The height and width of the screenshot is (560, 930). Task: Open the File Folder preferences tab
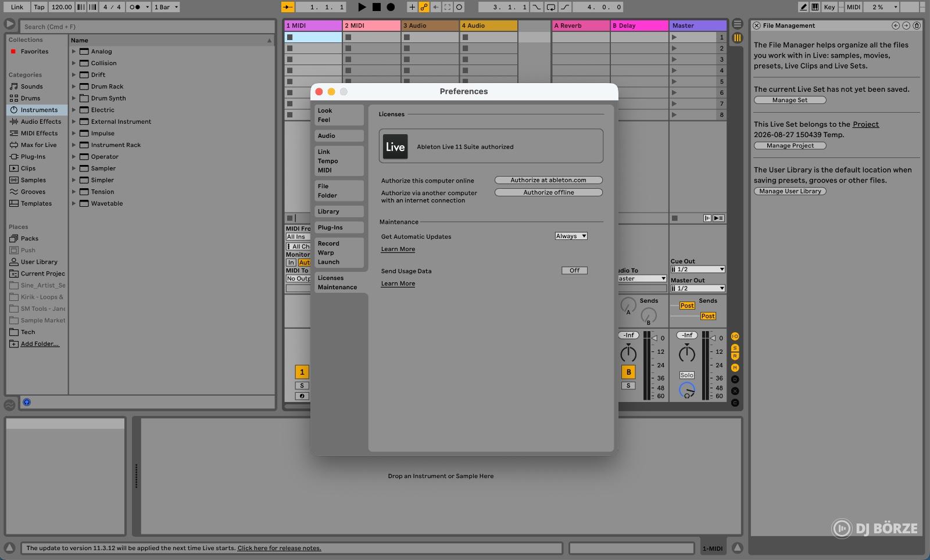coord(339,191)
